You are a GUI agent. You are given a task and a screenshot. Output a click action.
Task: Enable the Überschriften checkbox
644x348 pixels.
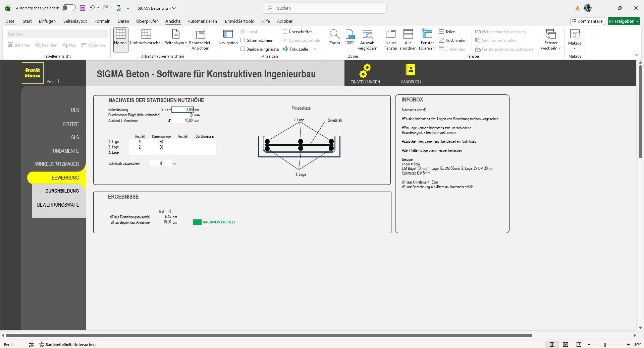pos(285,31)
